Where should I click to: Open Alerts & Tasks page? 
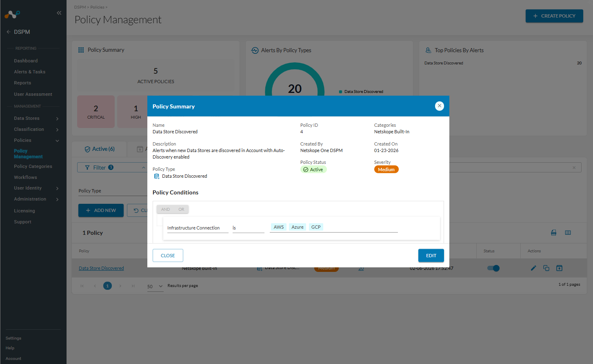click(30, 72)
